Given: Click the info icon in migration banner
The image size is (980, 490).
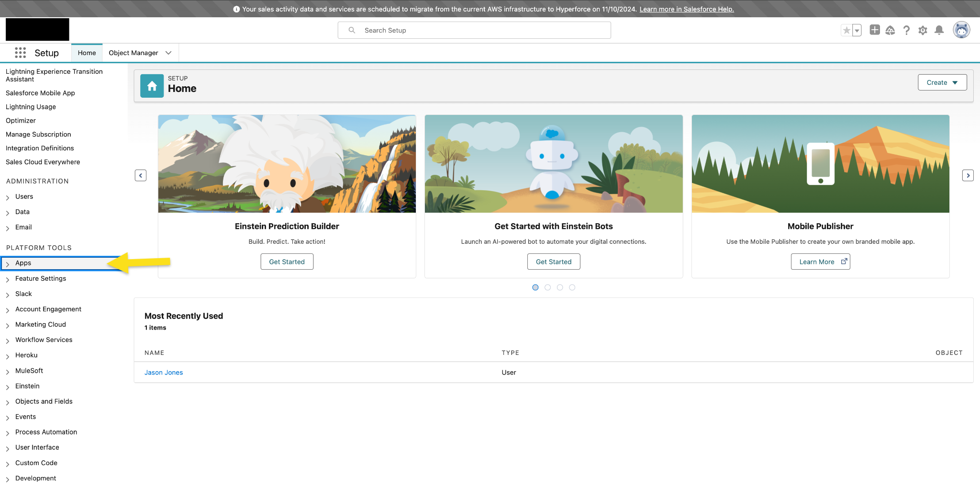Looking at the screenshot, I should tap(236, 9).
